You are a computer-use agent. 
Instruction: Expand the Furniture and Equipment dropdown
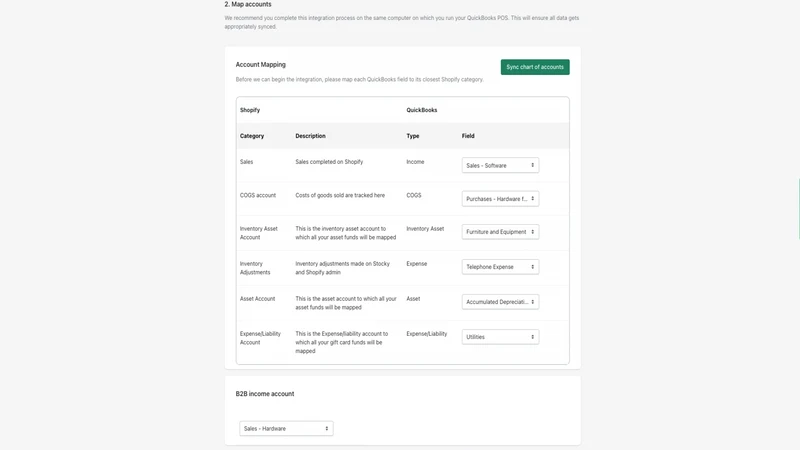(500, 232)
